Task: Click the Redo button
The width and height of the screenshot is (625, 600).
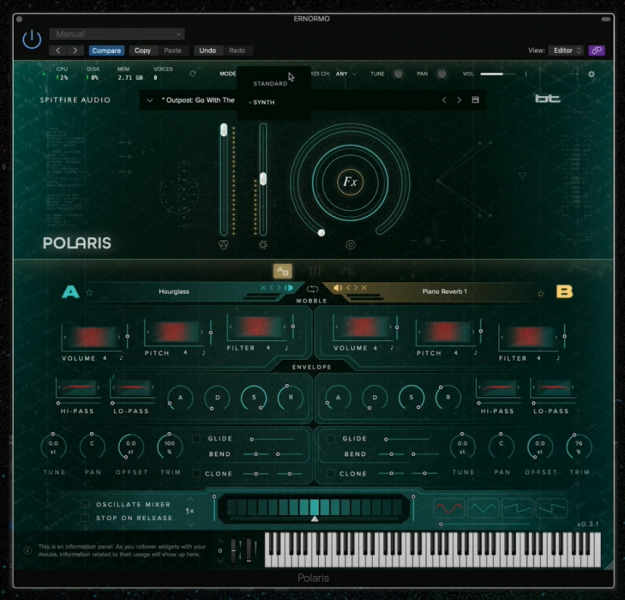Action: (x=237, y=51)
